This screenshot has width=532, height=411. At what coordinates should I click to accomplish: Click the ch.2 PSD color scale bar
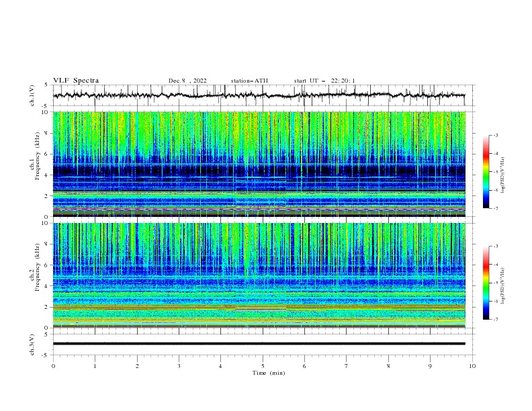pyautogui.click(x=486, y=283)
